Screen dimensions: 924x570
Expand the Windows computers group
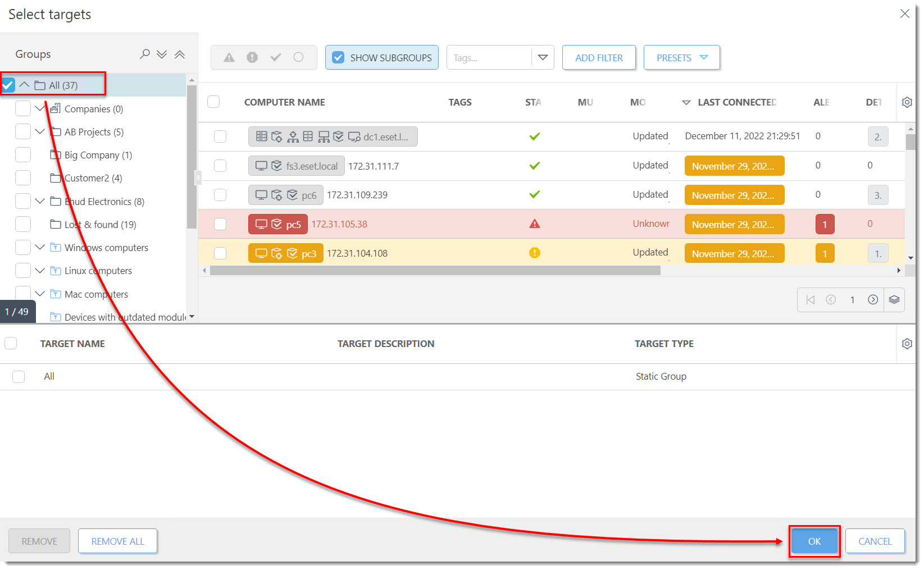[40, 247]
